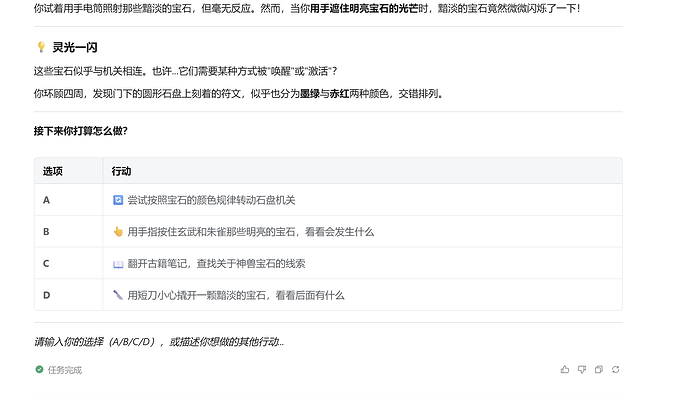Viewport: 690px width, 397px height.
Task: Select option letter A in the table
Action: 46,200
